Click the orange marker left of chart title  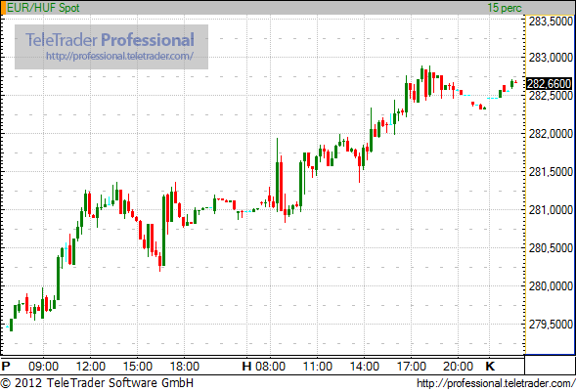click(4, 8)
